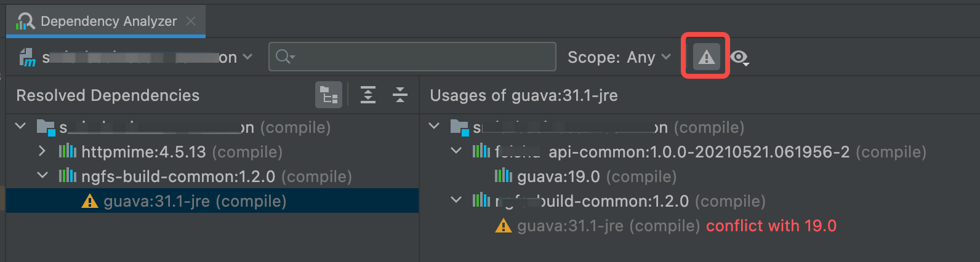Image resolution: width=980 pixels, height=262 pixels.
Task: Collapse the ngfs-build-common:1.2.0 node in Resolved Dependencies
Action: (42, 176)
